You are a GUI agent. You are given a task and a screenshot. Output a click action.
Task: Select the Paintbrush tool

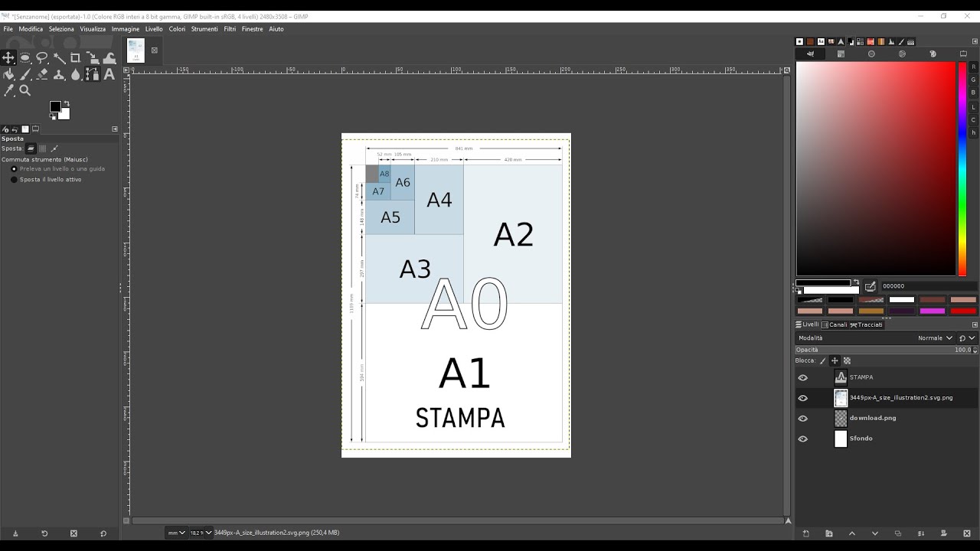[25, 74]
